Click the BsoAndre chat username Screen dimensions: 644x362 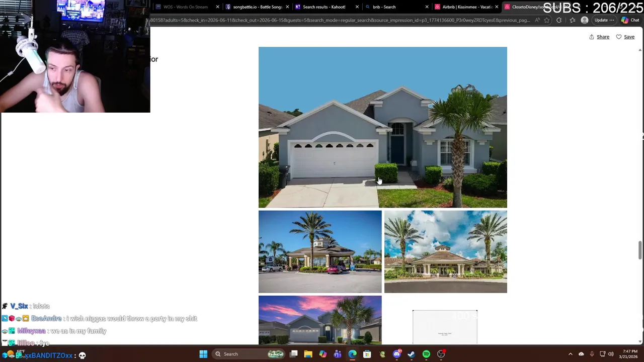pos(46,318)
